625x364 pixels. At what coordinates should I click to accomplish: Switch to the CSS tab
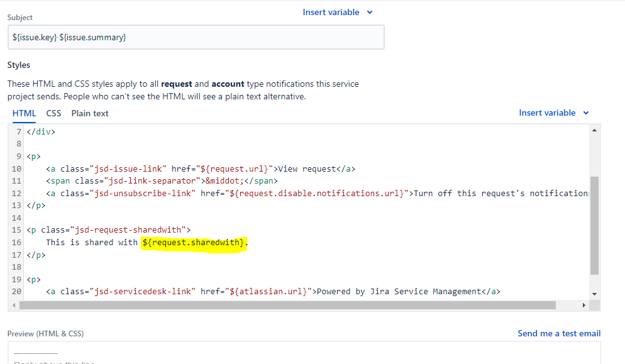pyautogui.click(x=53, y=113)
